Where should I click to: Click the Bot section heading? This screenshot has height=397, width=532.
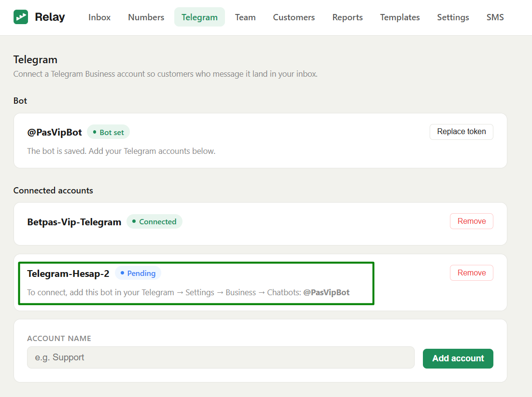coord(20,101)
